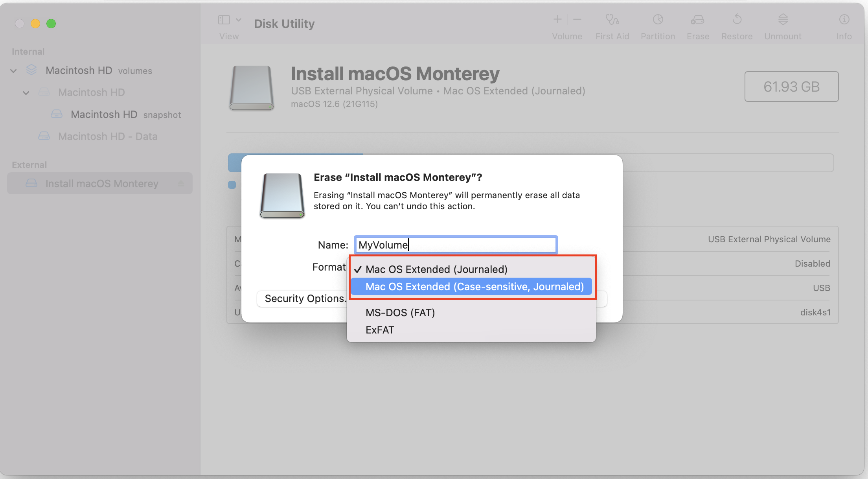Select Macintosh HD - Data in the sidebar
The width and height of the screenshot is (868, 479).
click(107, 136)
